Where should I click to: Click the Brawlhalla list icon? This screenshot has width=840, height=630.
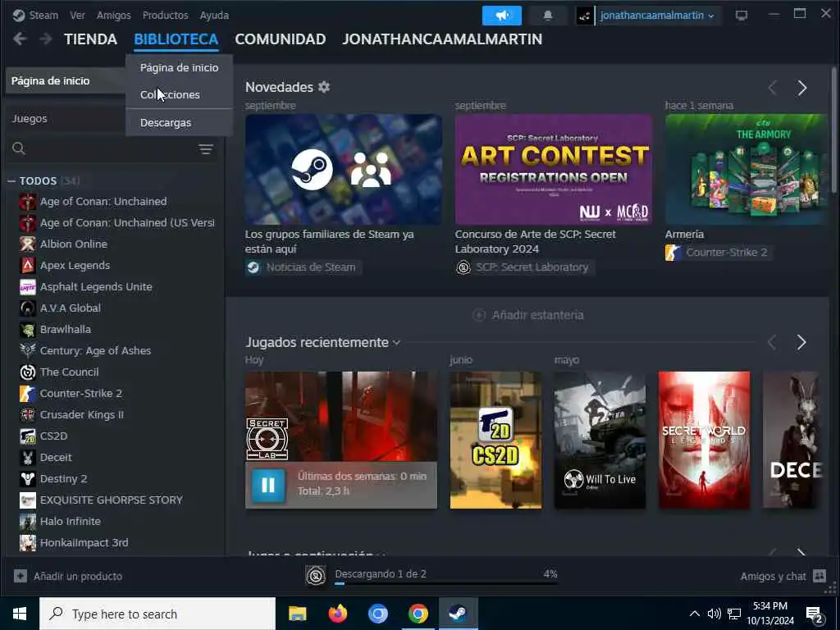28,330
